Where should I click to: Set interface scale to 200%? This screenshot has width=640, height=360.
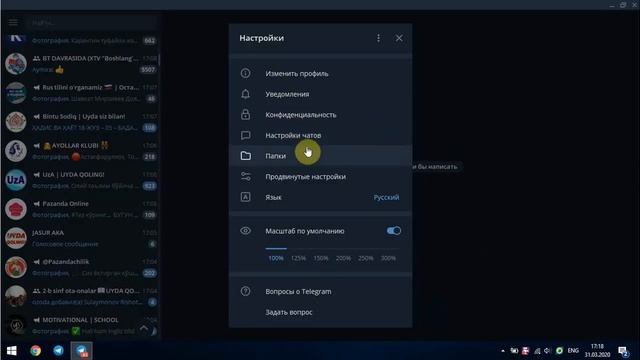pyautogui.click(x=343, y=258)
